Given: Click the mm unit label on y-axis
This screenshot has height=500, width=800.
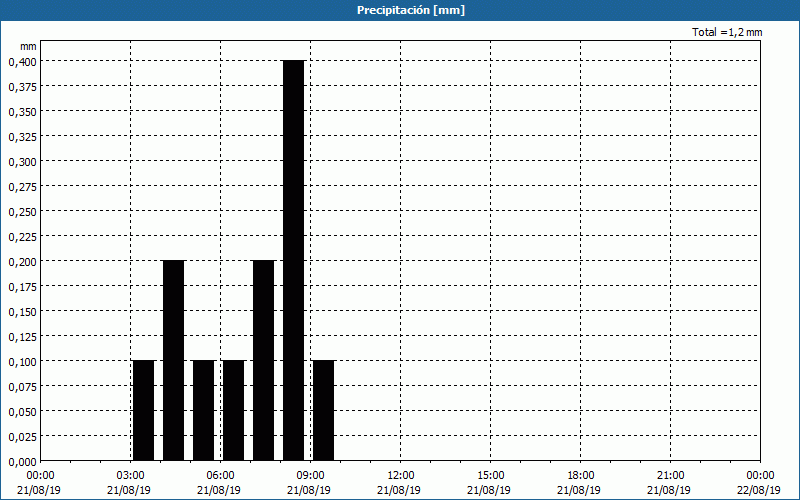Looking at the screenshot, I should [28, 46].
